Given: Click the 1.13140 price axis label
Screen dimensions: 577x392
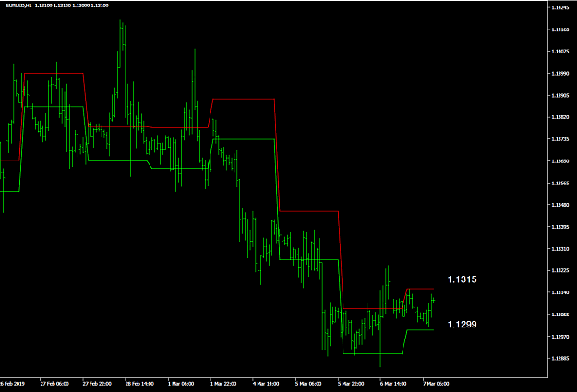Looking at the screenshot, I should tap(560, 292).
